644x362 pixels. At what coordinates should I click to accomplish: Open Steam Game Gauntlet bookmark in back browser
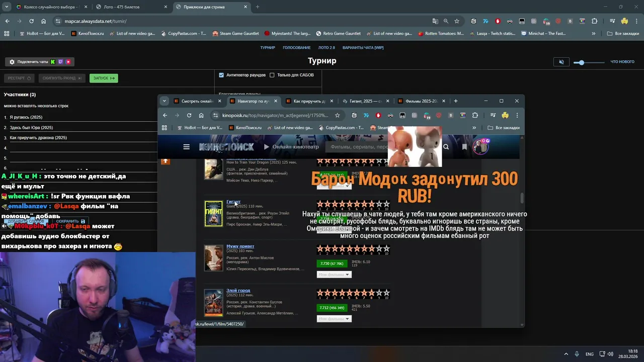[x=235, y=34]
